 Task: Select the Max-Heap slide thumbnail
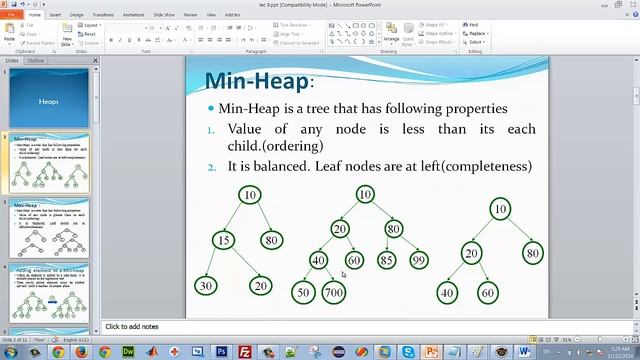tap(49, 229)
